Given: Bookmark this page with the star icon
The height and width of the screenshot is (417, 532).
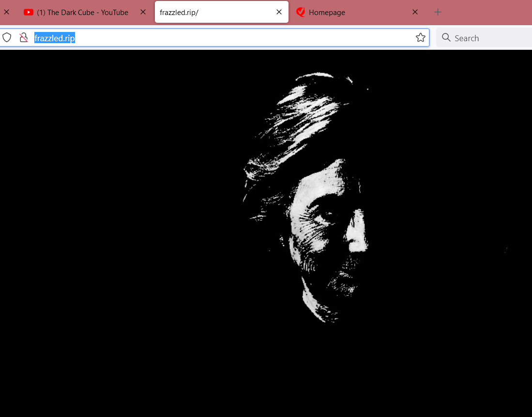Looking at the screenshot, I should (420, 38).
